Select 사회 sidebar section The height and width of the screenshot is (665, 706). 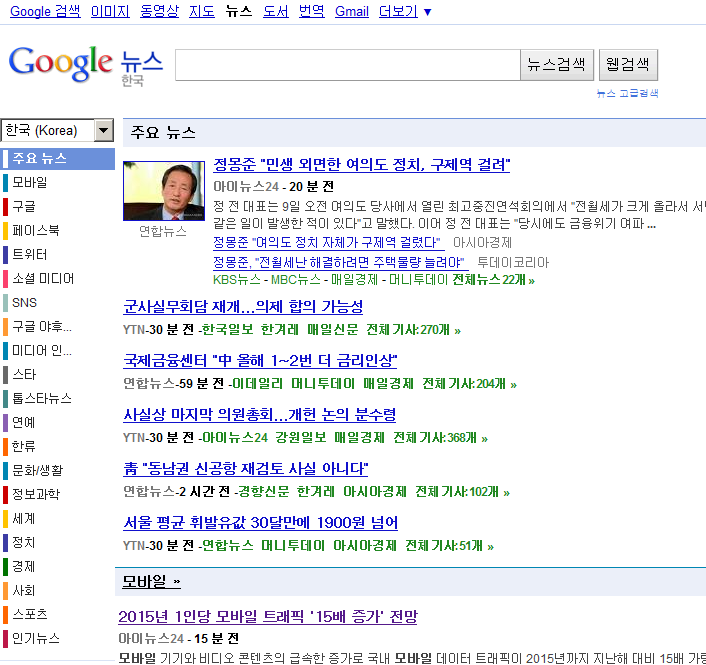coord(23,590)
